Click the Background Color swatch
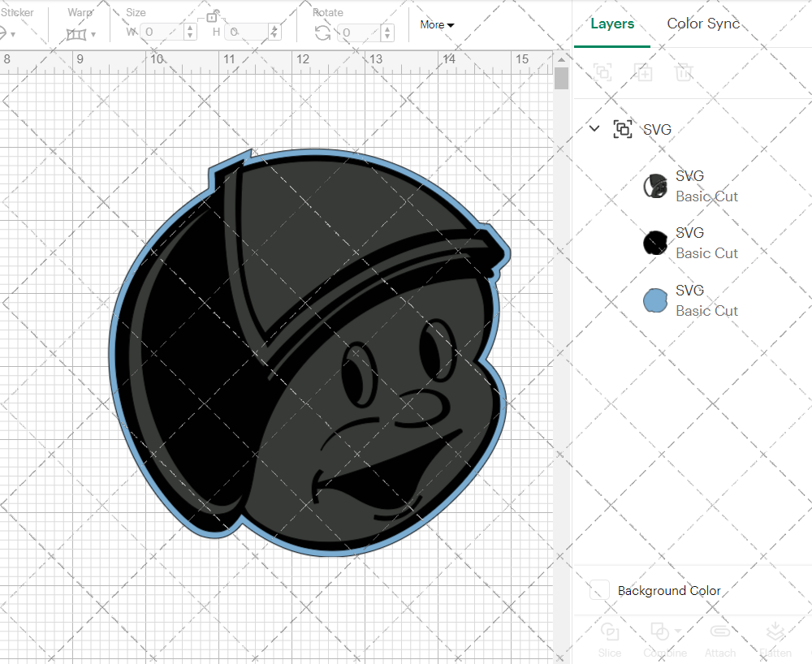 tap(600, 591)
